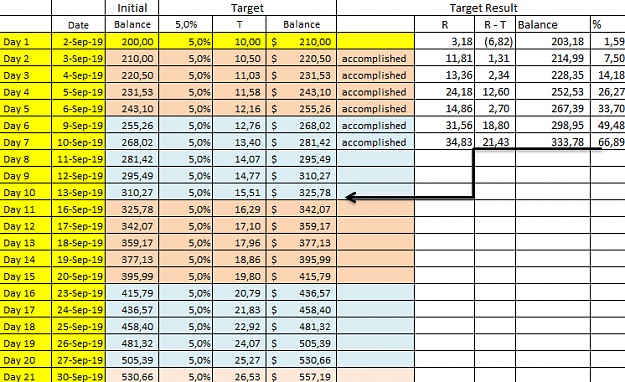This screenshot has height=382, width=625.
Task: Select target balance 295,49
Action: (301, 159)
